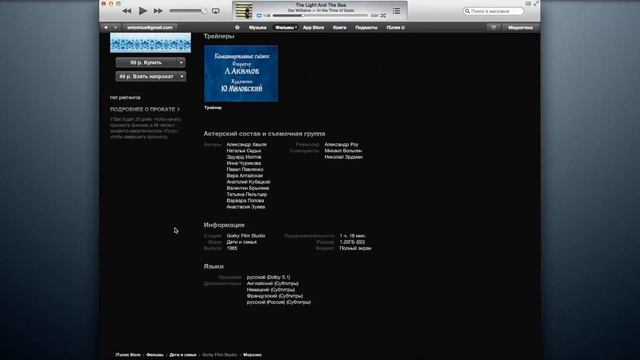The height and width of the screenshot is (360, 640).
Task: Switch to mini player icon
Action: pyautogui.click(x=528, y=4)
